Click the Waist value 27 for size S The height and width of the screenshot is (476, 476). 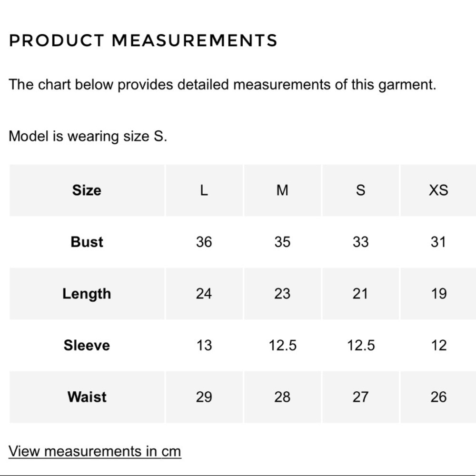[361, 397]
